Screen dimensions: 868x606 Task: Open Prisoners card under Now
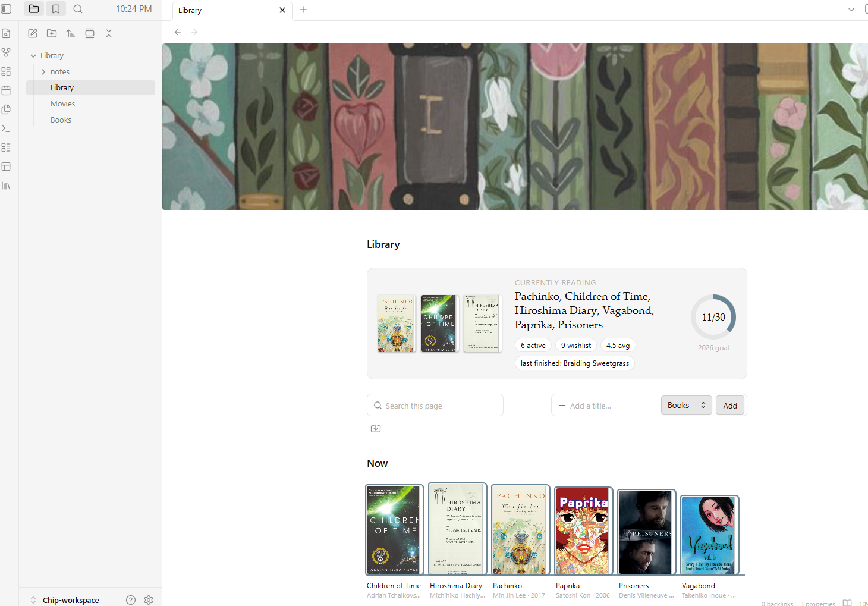click(647, 532)
